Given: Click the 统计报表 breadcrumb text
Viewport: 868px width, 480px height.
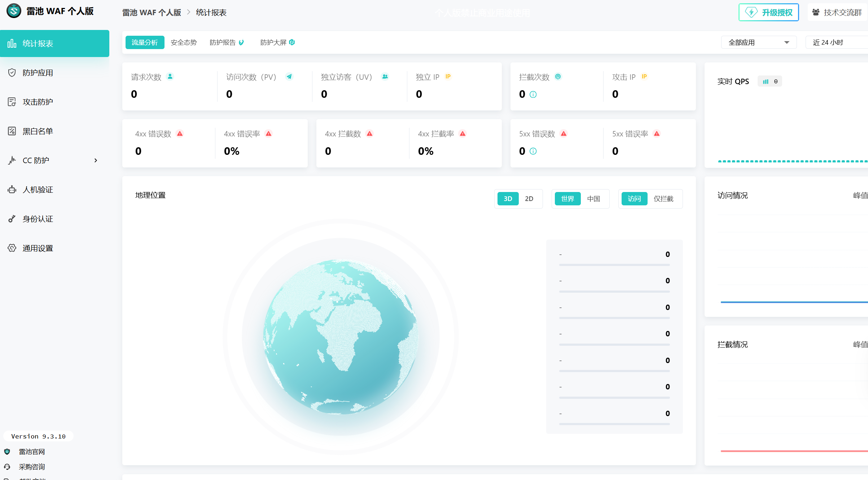Looking at the screenshot, I should (211, 13).
